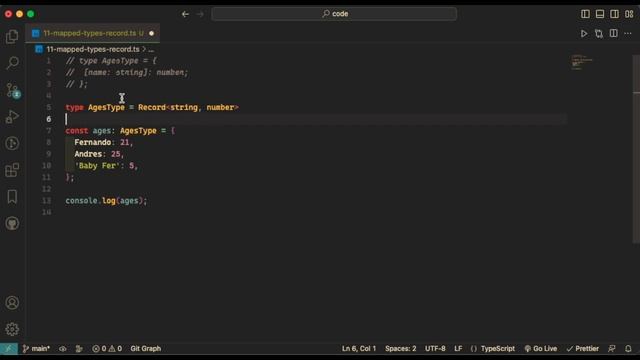Click unsaved dot on 11-mapped-types-record.ts tab
640x360 pixels.
[151, 33]
